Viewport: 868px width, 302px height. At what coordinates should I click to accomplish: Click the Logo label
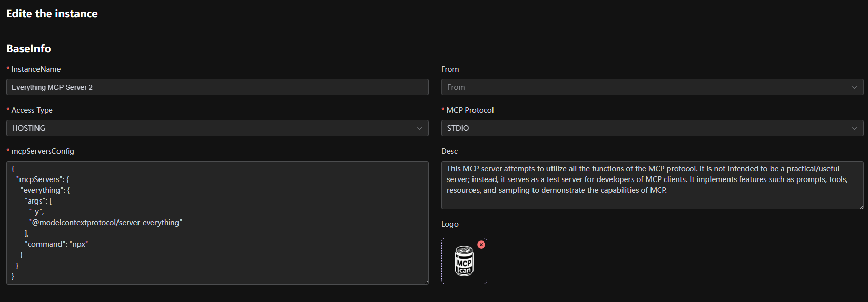tap(450, 224)
